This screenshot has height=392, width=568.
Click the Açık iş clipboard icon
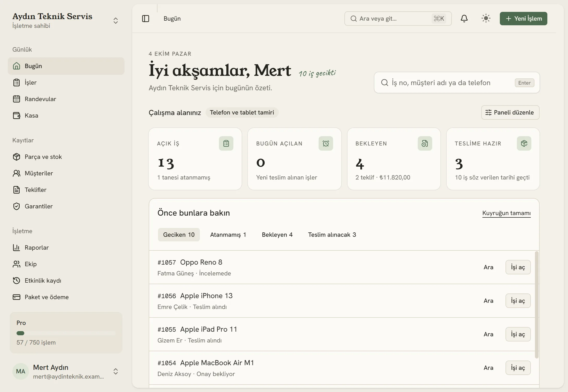coord(226,143)
